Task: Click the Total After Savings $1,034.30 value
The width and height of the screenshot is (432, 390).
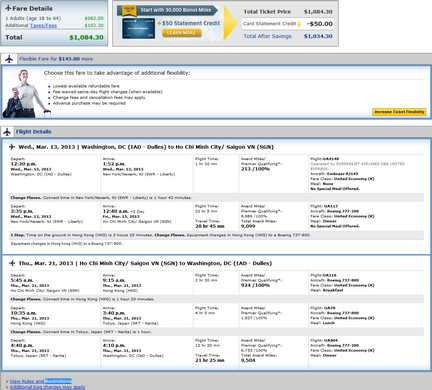Action: (318, 36)
